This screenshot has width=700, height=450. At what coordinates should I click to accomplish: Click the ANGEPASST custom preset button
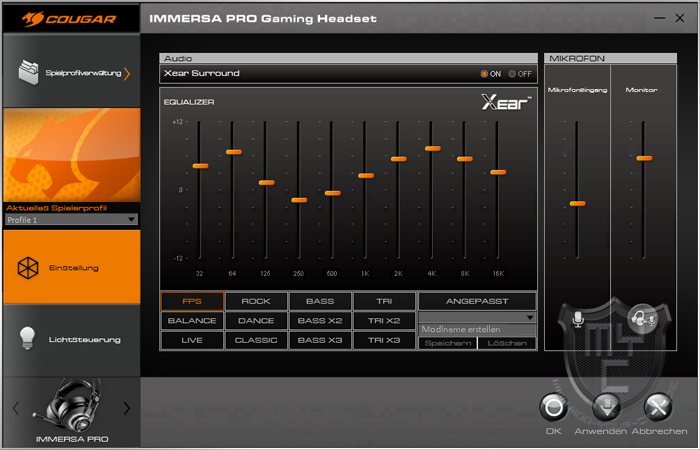(x=477, y=301)
